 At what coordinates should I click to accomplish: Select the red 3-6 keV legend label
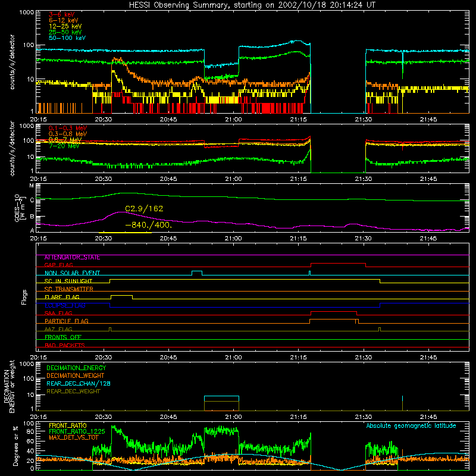(x=62, y=14)
